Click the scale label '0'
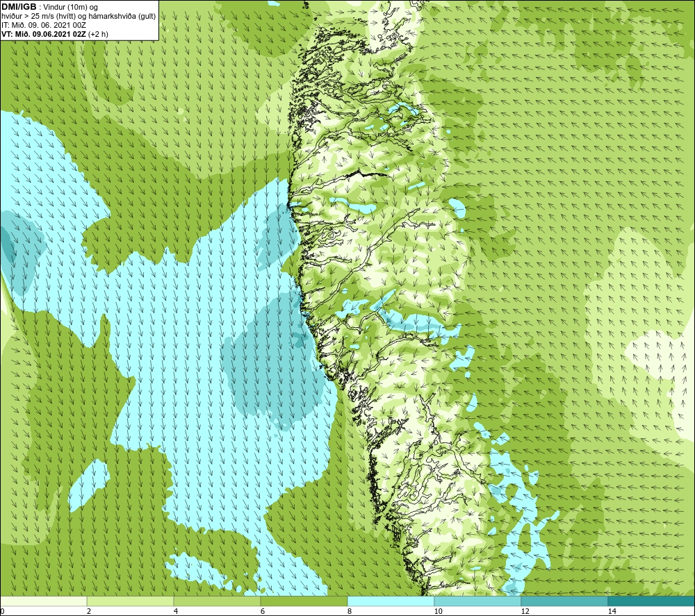 (2, 612)
